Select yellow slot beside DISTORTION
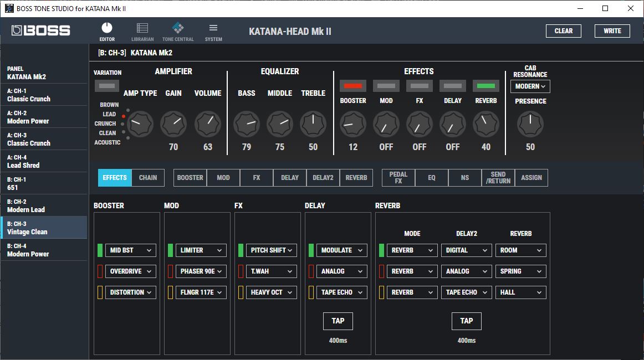This screenshot has height=360, width=644. [100, 292]
